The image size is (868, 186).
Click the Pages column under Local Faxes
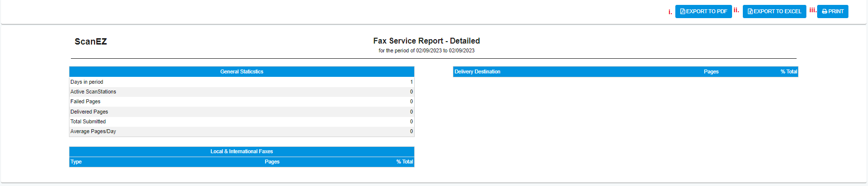(272, 162)
